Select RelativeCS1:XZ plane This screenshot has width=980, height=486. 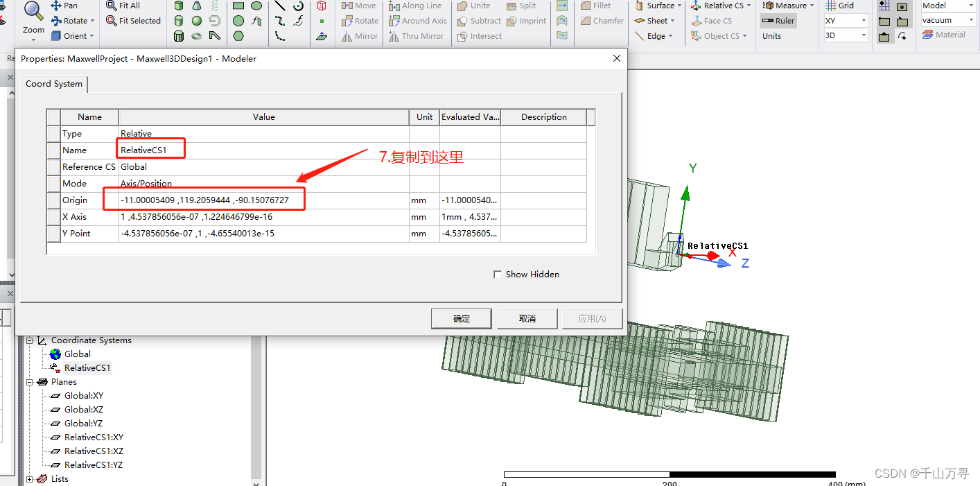(x=94, y=451)
